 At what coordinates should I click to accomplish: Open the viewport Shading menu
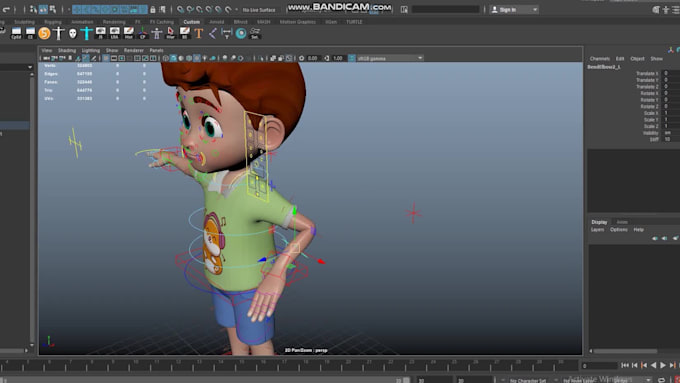click(67, 50)
